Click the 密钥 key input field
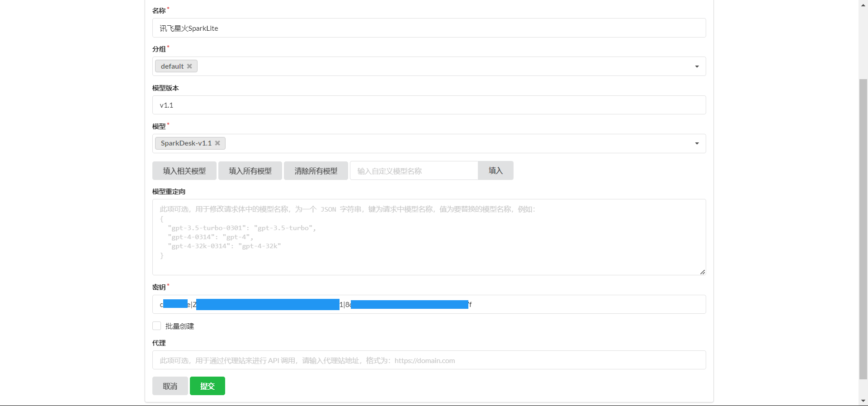The height and width of the screenshot is (406, 868). [588, 304]
